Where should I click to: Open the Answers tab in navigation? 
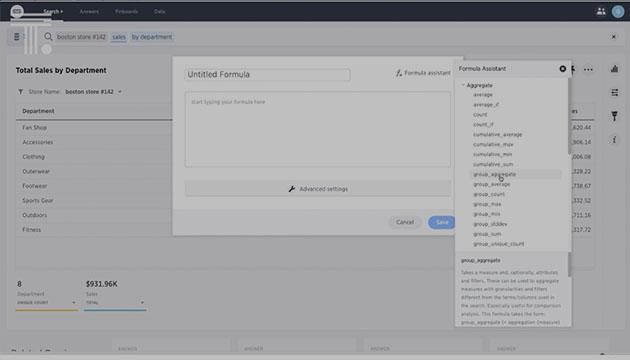tap(89, 12)
